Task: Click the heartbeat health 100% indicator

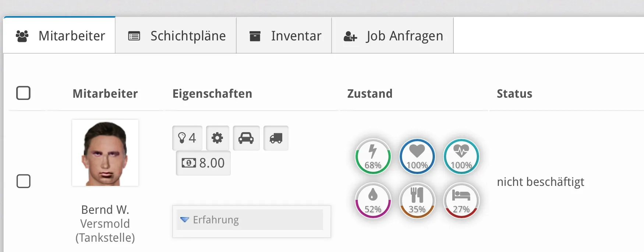Action: pos(461,156)
